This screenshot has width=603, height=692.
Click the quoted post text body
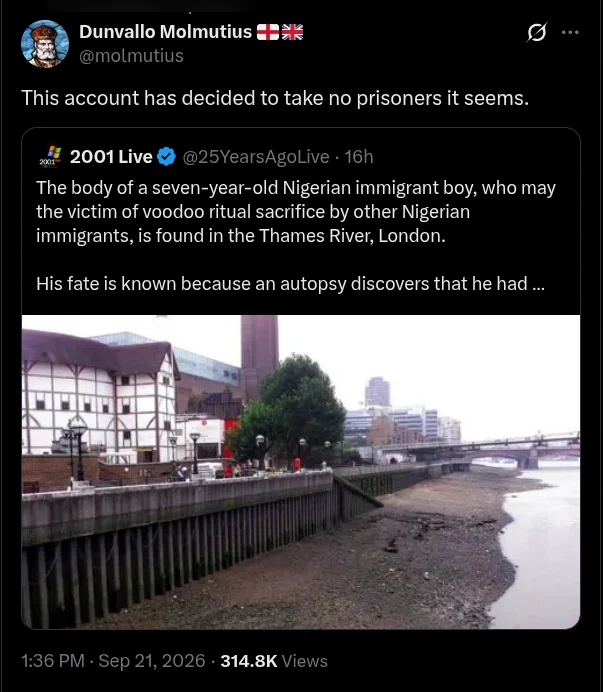point(296,236)
